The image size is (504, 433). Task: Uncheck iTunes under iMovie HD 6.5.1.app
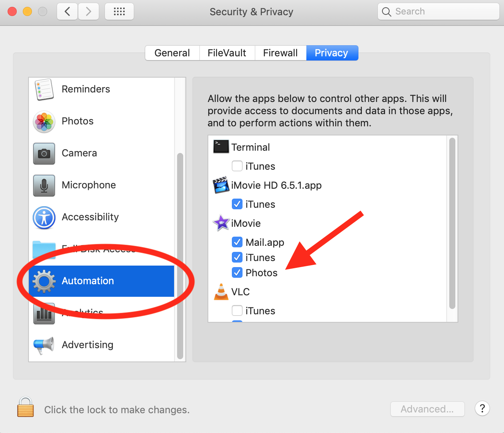(237, 204)
